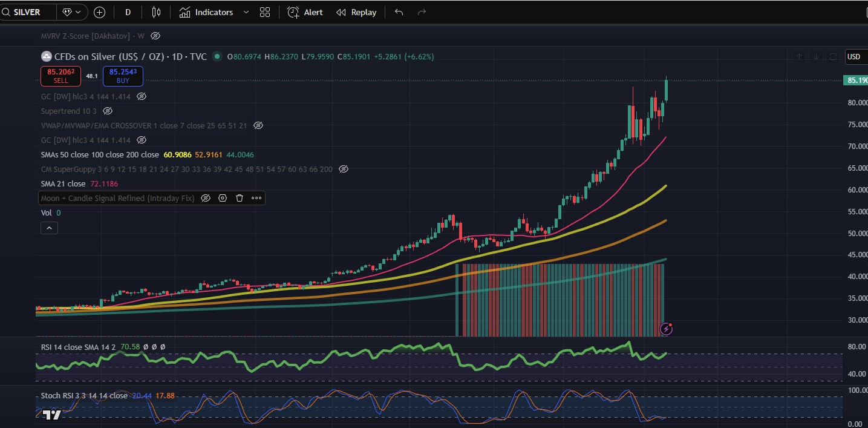Open the Alert menu item
Viewport: 868px width, 428px height.
[305, 12]
